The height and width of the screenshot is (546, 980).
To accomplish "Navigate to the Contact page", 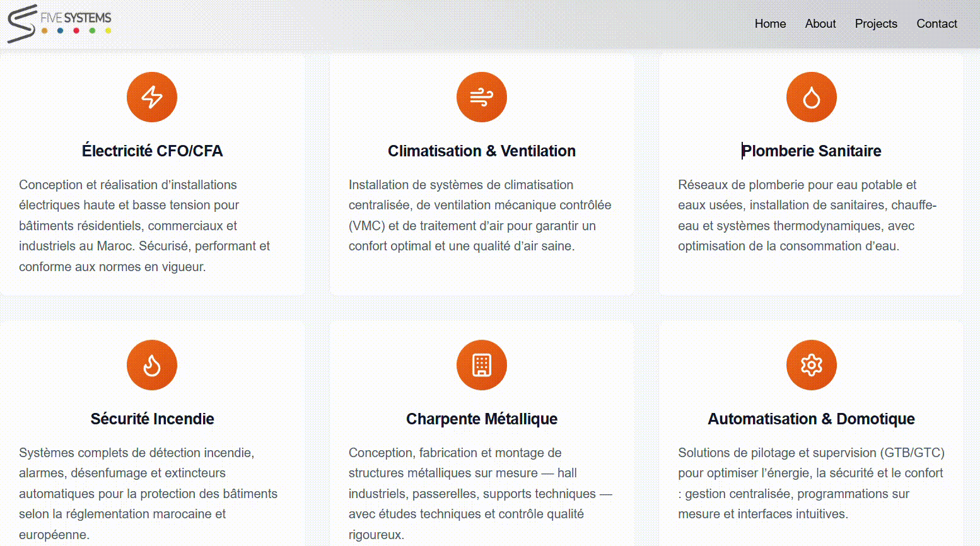I will pyautogui.click(x=936, y=23).
